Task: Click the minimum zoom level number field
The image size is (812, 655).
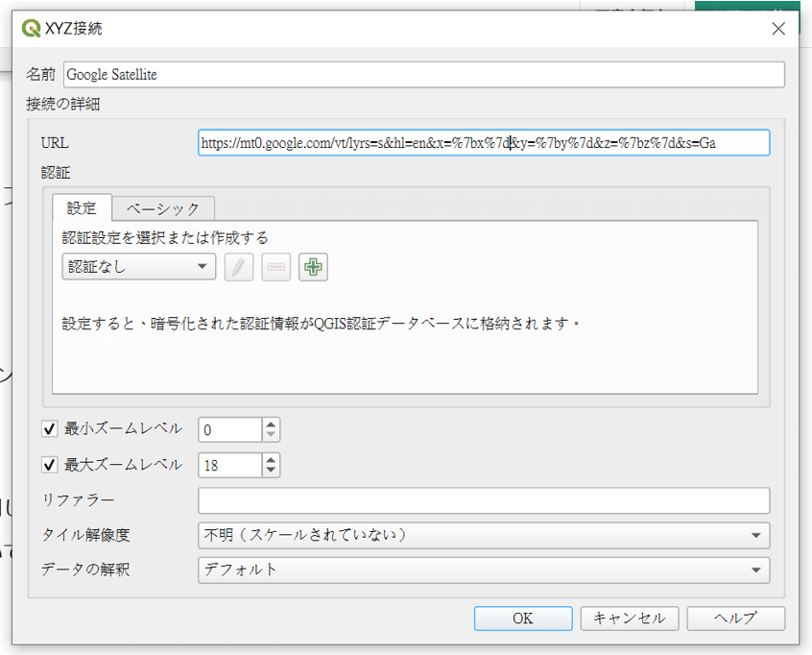Action: tap(230, 429)
